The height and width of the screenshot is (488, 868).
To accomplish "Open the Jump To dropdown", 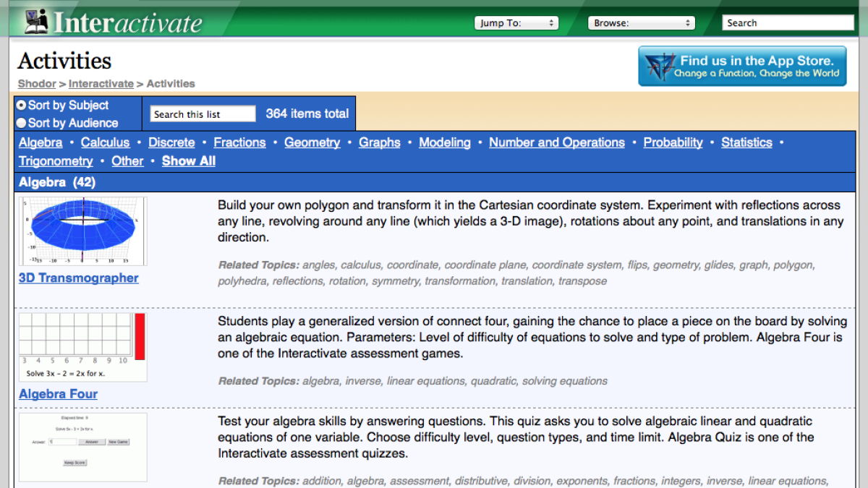I will pos(516,22).
